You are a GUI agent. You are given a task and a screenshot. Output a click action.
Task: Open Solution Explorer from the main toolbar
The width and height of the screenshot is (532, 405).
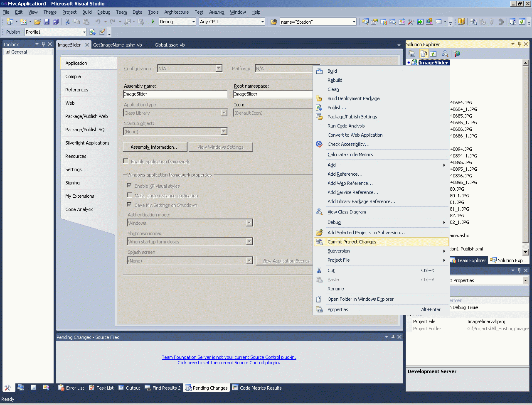click(365, 22)
